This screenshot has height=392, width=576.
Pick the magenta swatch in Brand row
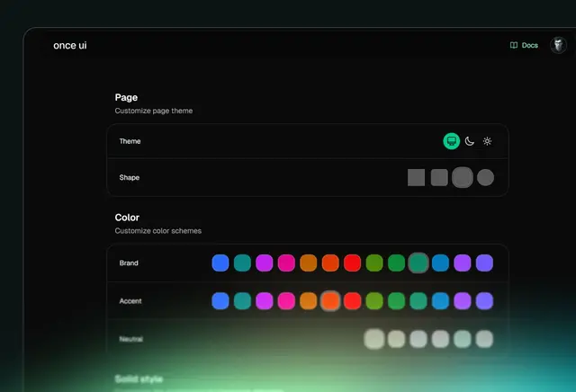(265, 263)
